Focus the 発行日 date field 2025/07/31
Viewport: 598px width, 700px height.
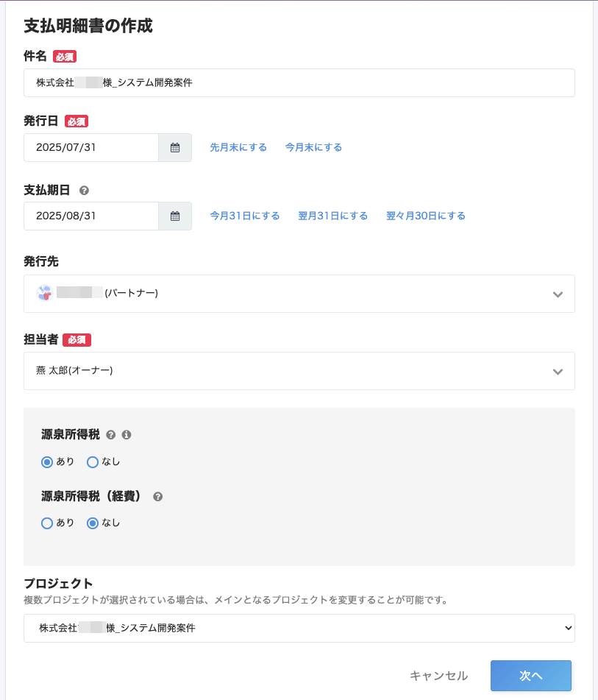pyautogui.click(x=91, y=147)
